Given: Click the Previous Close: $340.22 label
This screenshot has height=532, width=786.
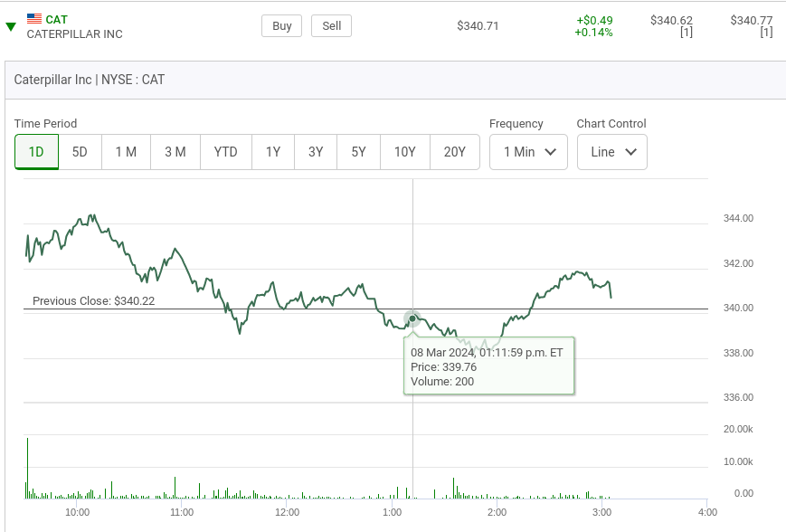Looking at the screenshot, I should (x=94, y=301).
